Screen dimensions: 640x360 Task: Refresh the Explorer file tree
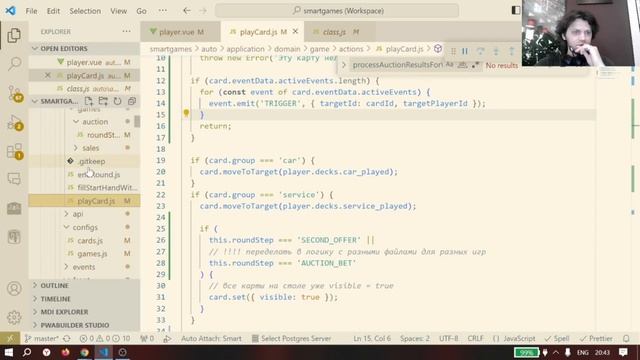[x=118, y=101]
